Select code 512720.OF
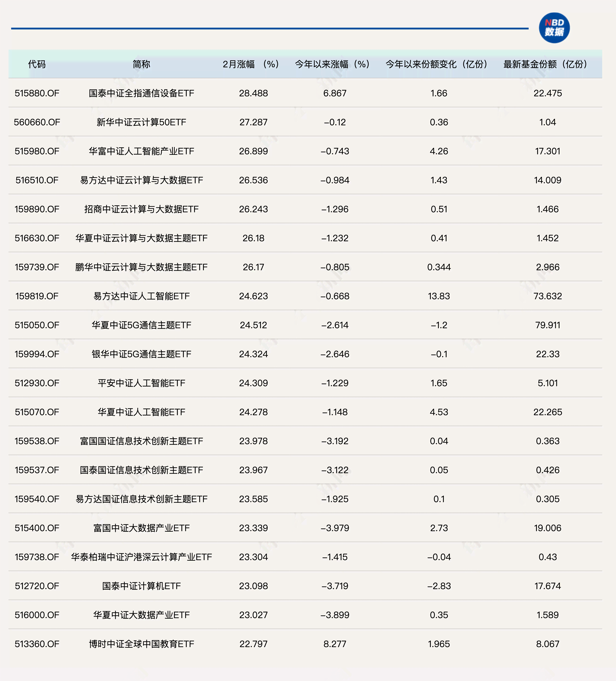The width and height of the screenshot is (616, 681). tap(37, 586)
